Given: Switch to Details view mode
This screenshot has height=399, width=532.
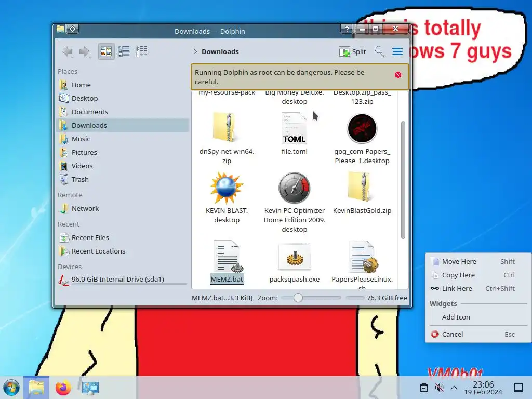Looking at the screenshot, I should pos(141,51).
